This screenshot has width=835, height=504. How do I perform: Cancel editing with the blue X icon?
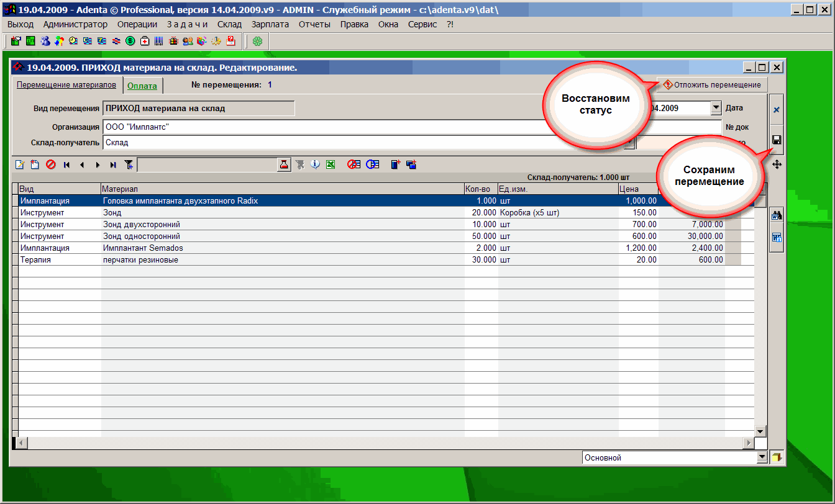776,110
